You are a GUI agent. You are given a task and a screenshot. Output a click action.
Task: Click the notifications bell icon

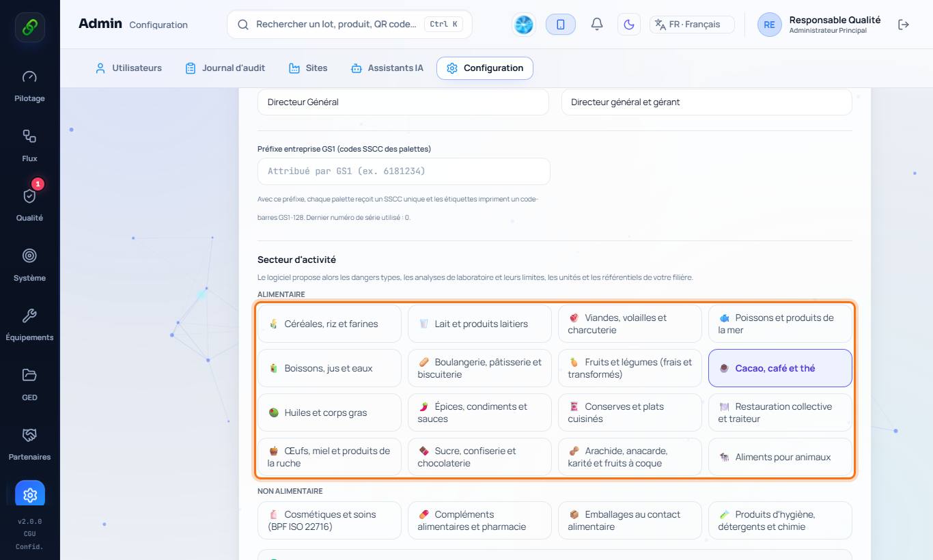597,25
